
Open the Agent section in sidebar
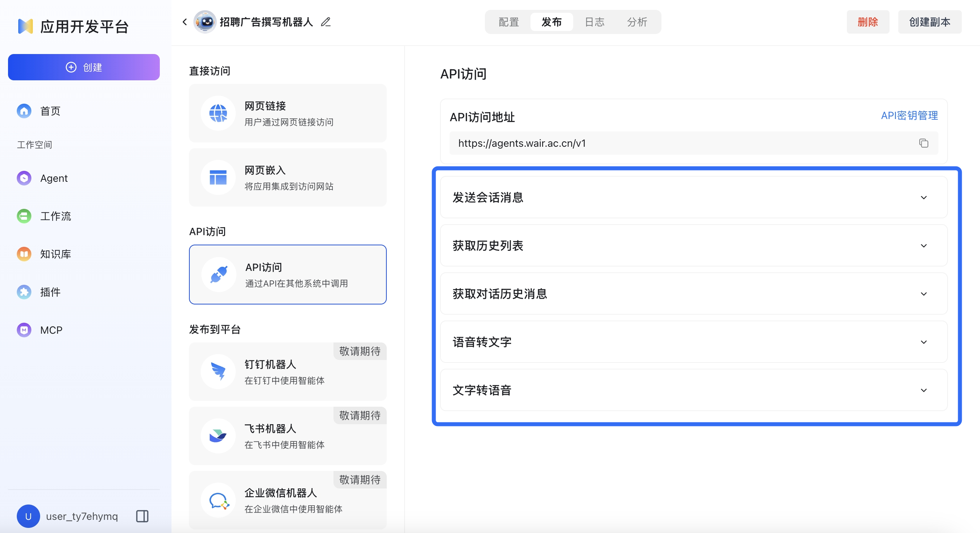pos(54,178)
